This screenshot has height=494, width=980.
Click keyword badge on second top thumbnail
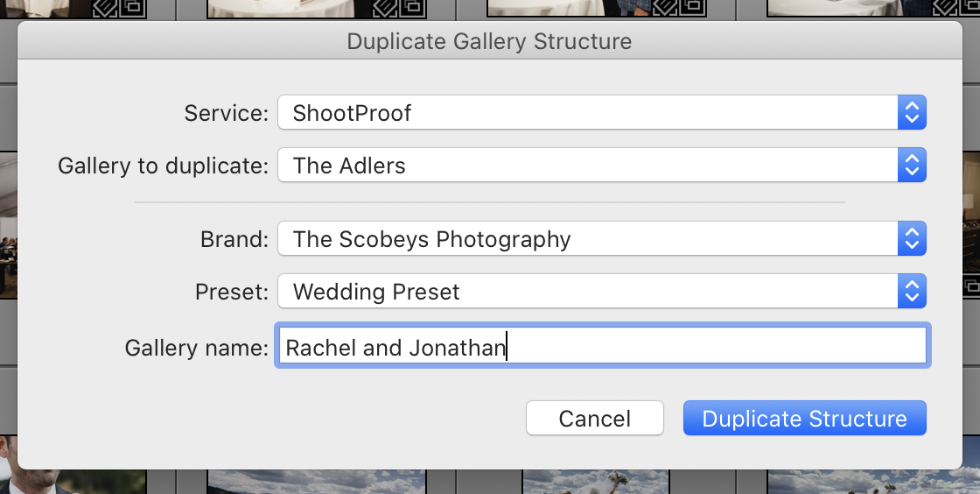(385, 8)
